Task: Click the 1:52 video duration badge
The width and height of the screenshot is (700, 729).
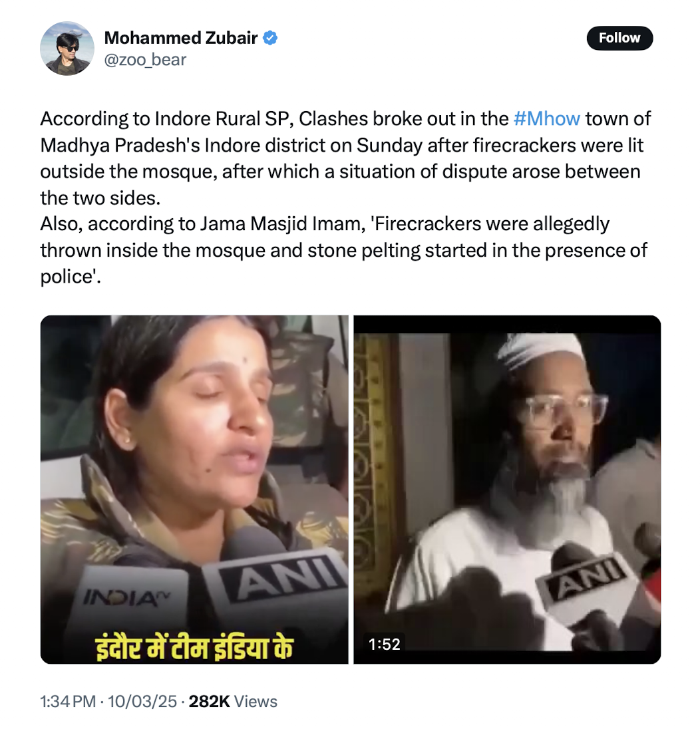Action: [x=384, y=643]
